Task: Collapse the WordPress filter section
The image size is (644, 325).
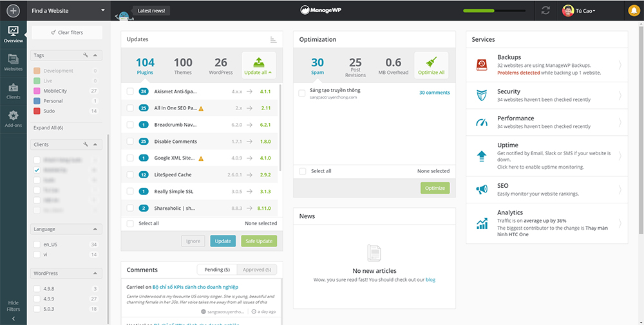Action: (95, 274)
